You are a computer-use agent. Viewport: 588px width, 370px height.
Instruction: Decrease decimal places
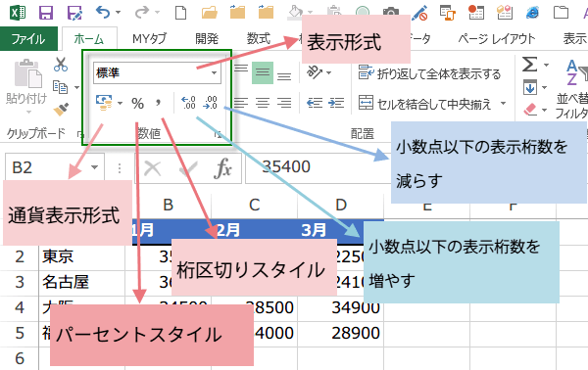(x=211, y=103)
